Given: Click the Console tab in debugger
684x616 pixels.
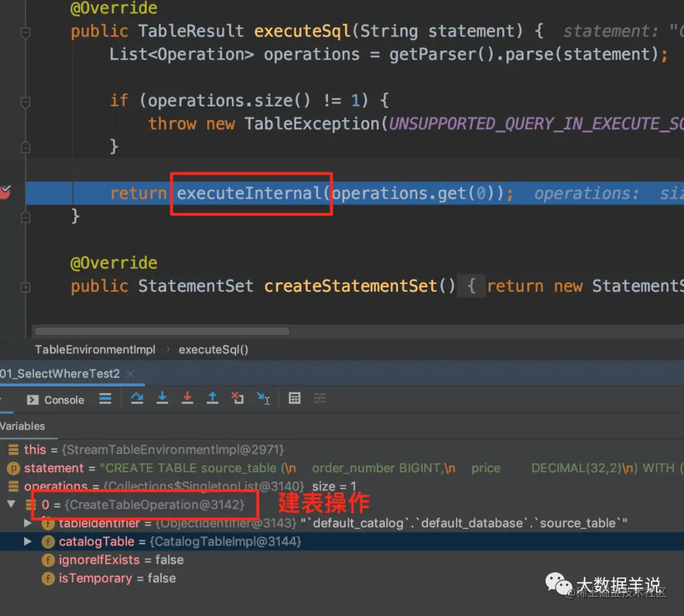Looking at the screenshot, I should [x=55, y=399].
